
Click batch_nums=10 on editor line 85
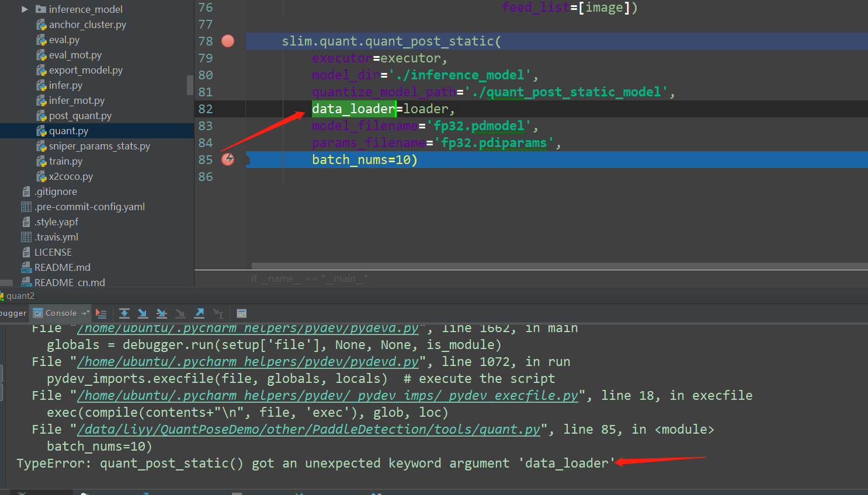[364, 159]
